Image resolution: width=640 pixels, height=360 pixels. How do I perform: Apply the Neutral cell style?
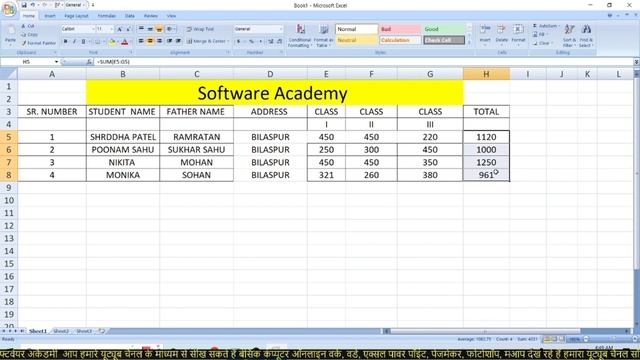click(356, 40)
